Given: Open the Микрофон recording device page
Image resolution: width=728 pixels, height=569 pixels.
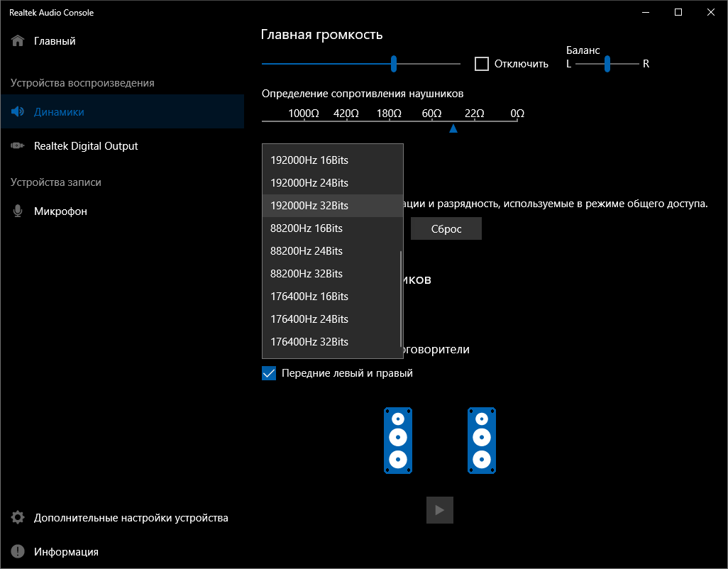Looking at the screenshot, I should click(60, 211).
